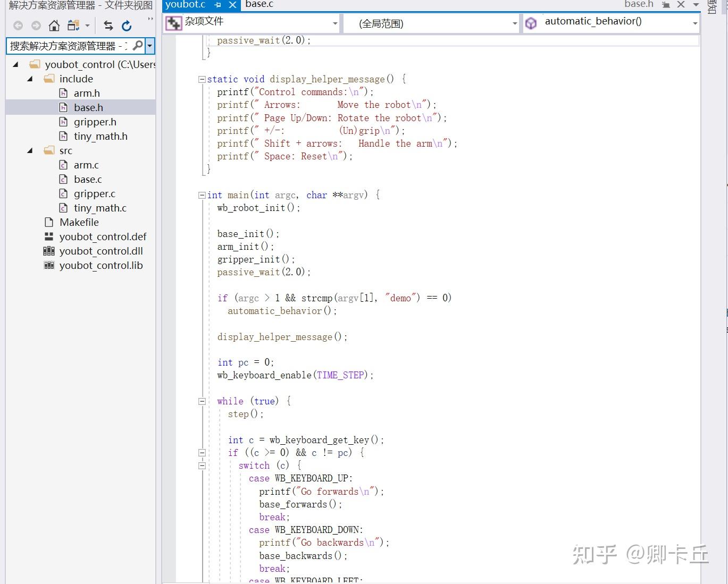Refresh the Solution Explorer view
728x584 pixels.
coord(128,25)
